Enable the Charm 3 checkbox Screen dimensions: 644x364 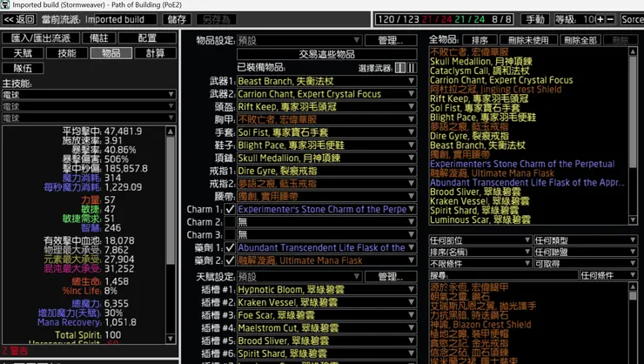230,234
